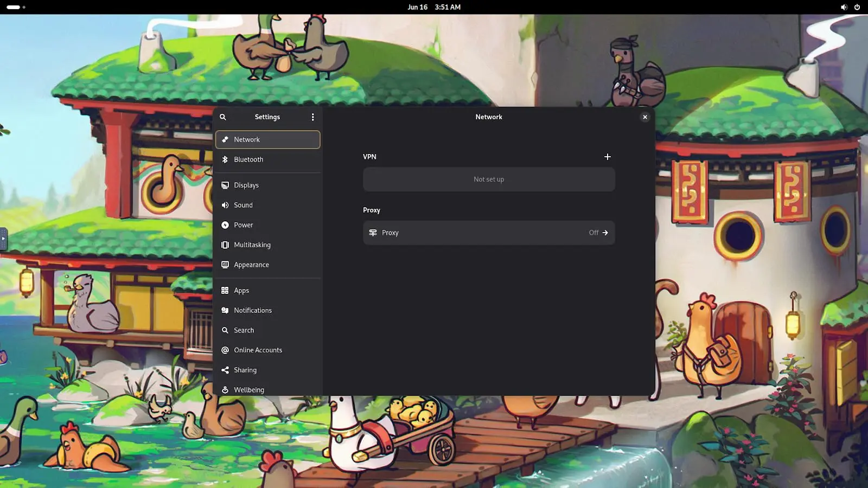Open Appearance settings panel
Viewport: 868px width, 488px height.
[x=267, y=265]
